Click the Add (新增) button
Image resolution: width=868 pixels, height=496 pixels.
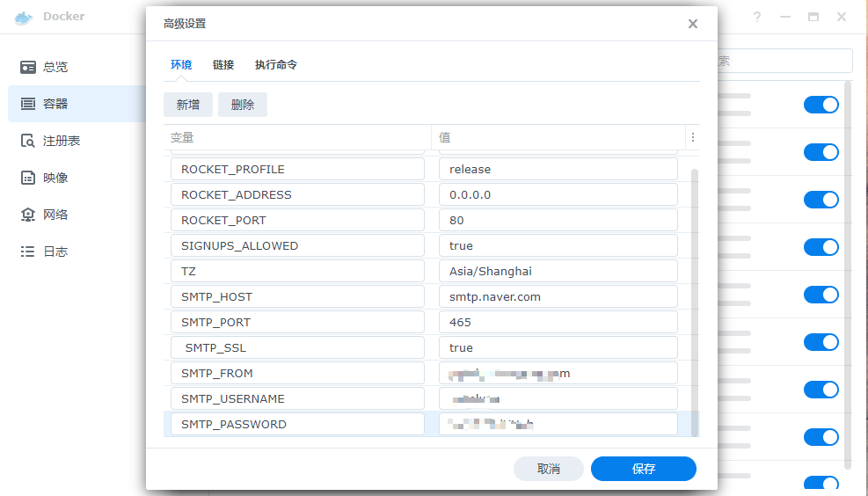[188, 105]
